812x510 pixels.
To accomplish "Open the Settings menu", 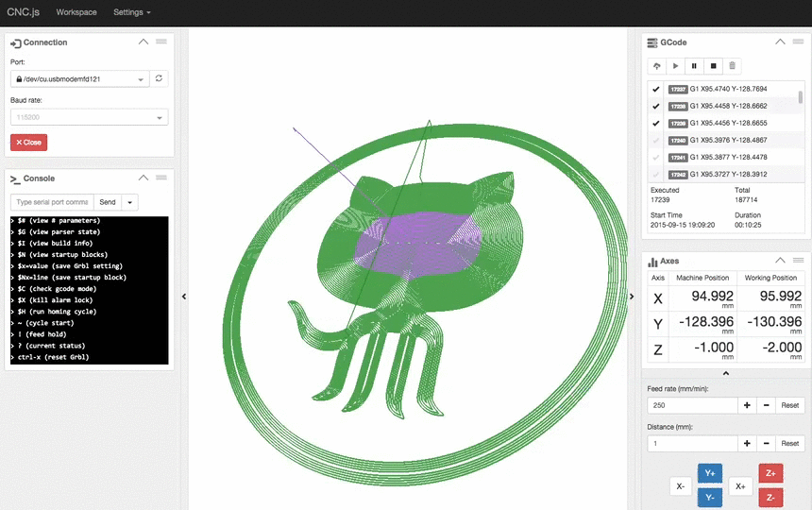I will (132, 12).
